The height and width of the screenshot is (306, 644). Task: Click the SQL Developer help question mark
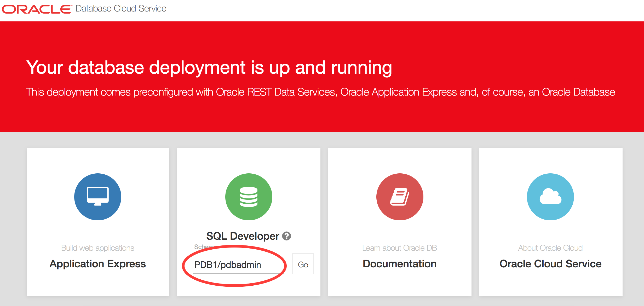click(x=287, y=236)
